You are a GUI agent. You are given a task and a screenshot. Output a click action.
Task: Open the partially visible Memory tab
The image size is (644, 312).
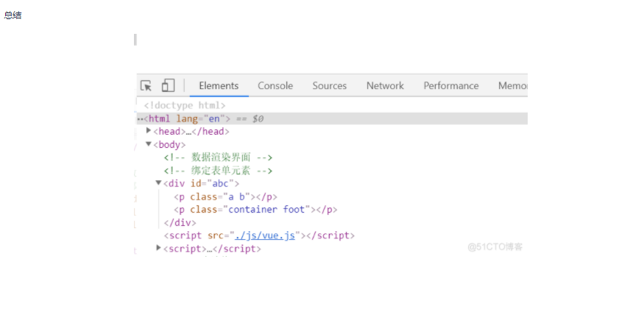point(513,85)
